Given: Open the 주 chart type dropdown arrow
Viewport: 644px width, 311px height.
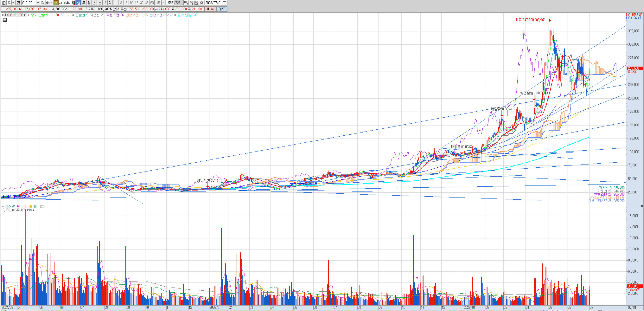Looking at the screenshot, I should pos(14,3).
